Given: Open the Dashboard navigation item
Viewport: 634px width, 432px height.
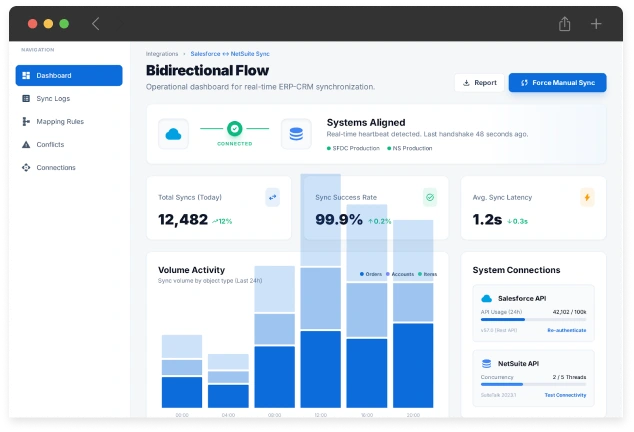Looking at the screenshot, I should coord(69,75).
